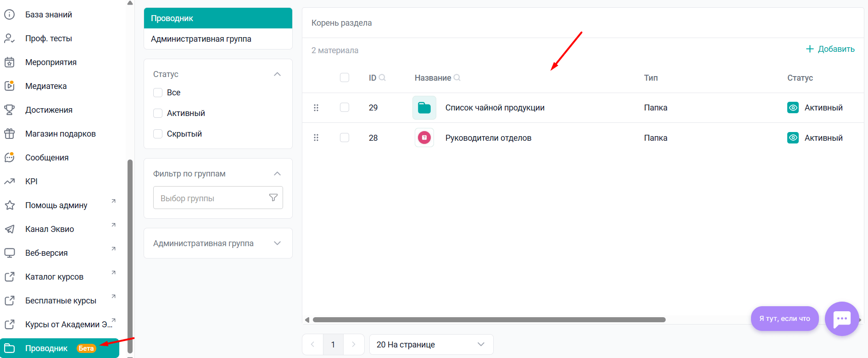Click the pink icon for Руководители отделов
This screenshot has height=358, width=868.
pos(424,138)
